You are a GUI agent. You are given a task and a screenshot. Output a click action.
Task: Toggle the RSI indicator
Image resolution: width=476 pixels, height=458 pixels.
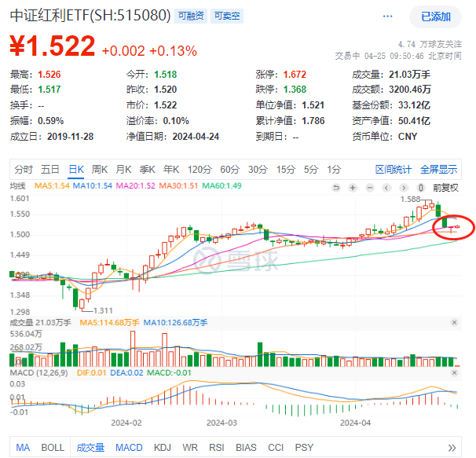pyautogui.click(x=217, y=447)
